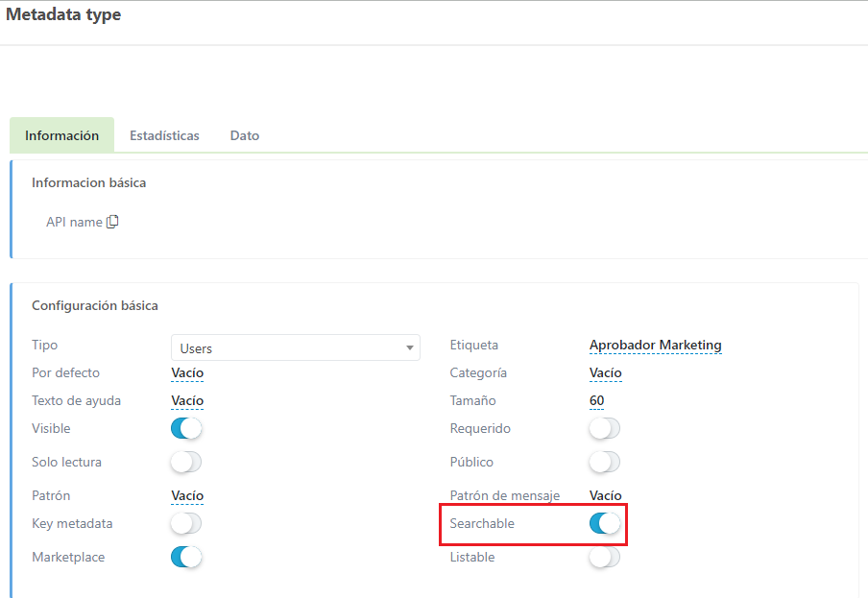Click the Tipo dropdown arrow
868x598 pixels.
pos(410,347)
